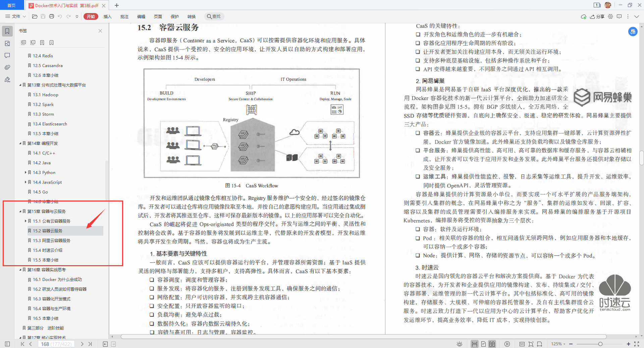Select the 转换 ribbon tab

point(191,16)
